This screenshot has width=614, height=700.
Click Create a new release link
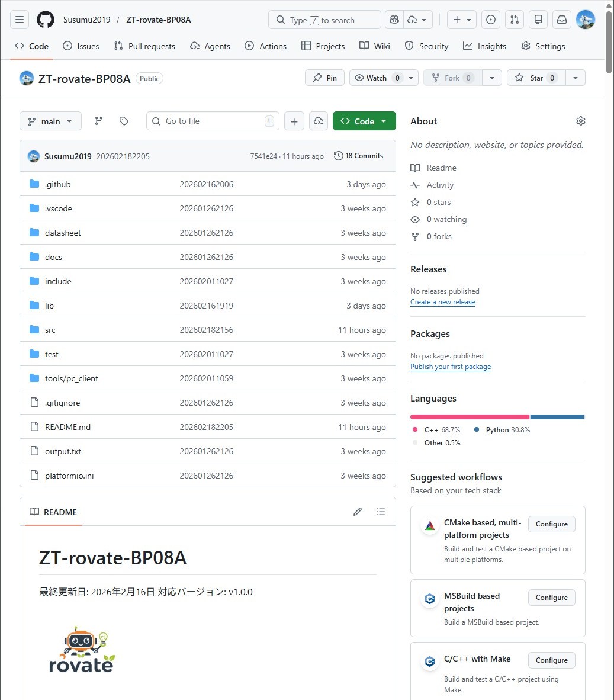click(442, 302)
